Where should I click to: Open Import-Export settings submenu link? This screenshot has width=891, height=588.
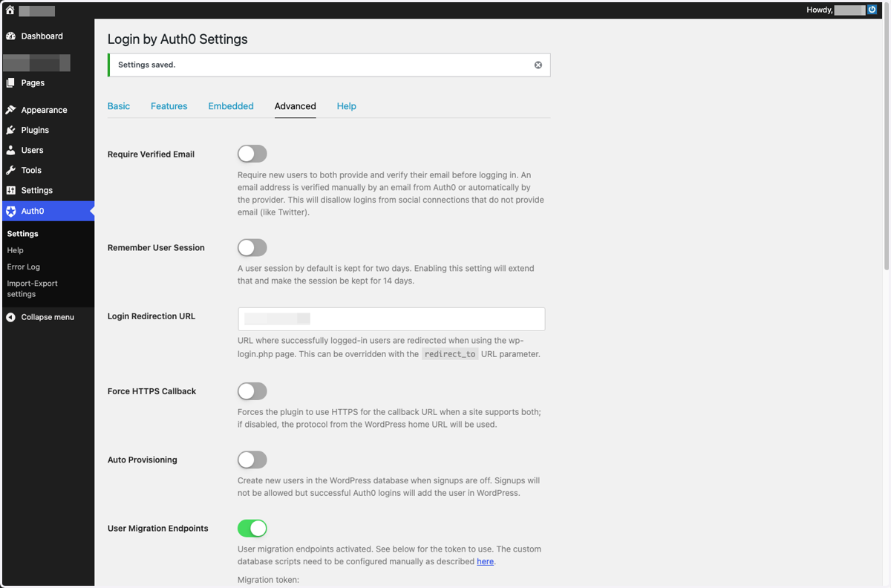(33, 289)
